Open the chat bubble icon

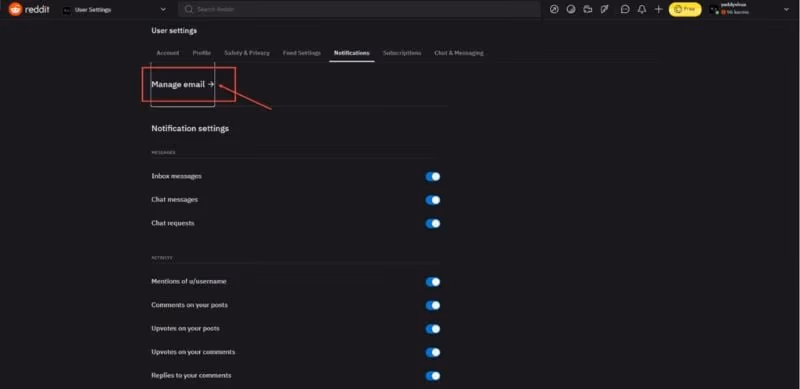click(x=625, y=9)
